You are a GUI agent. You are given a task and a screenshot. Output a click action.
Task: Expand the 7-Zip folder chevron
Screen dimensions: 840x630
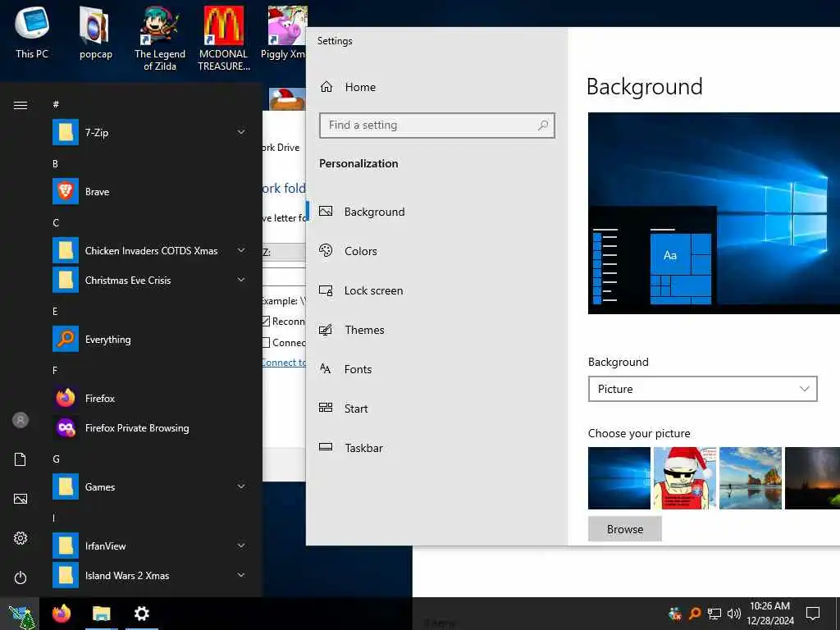pyautogui.click(x=241, y=132)
